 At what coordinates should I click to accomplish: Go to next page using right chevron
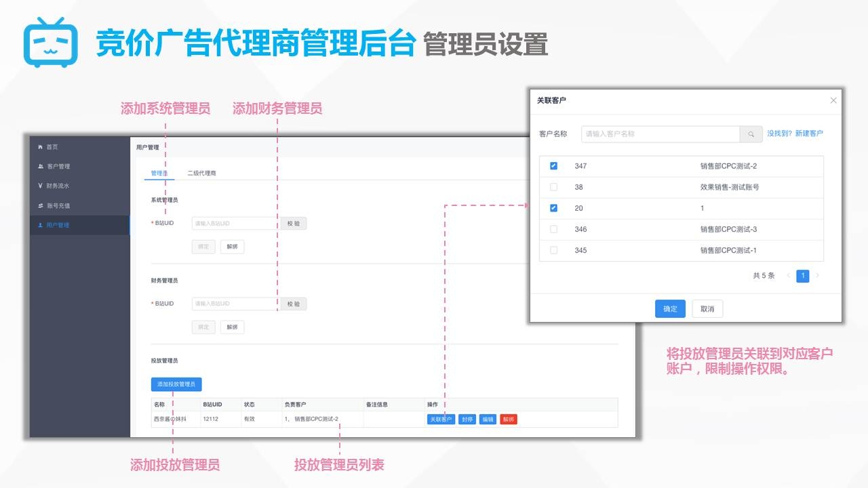pos(818,276)
